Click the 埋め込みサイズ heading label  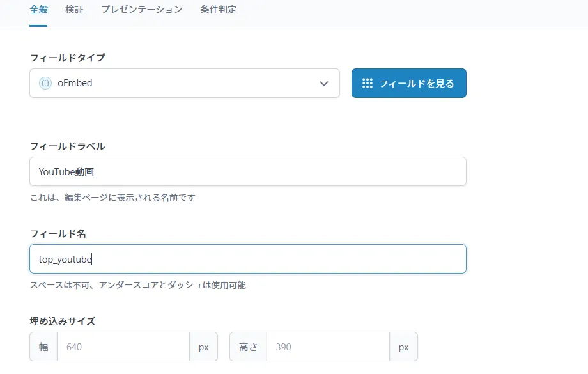[63, 321]
